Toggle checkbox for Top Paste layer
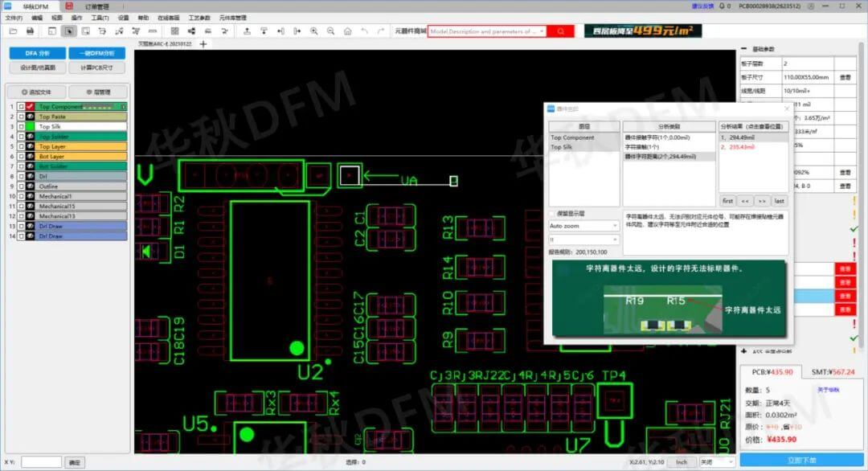 point(21,117)
